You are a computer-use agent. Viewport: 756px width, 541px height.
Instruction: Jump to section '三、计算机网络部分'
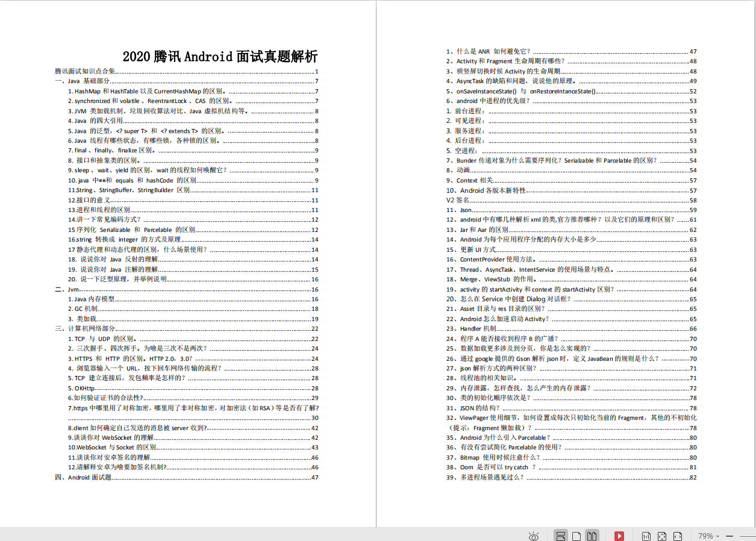click(187, 329)
